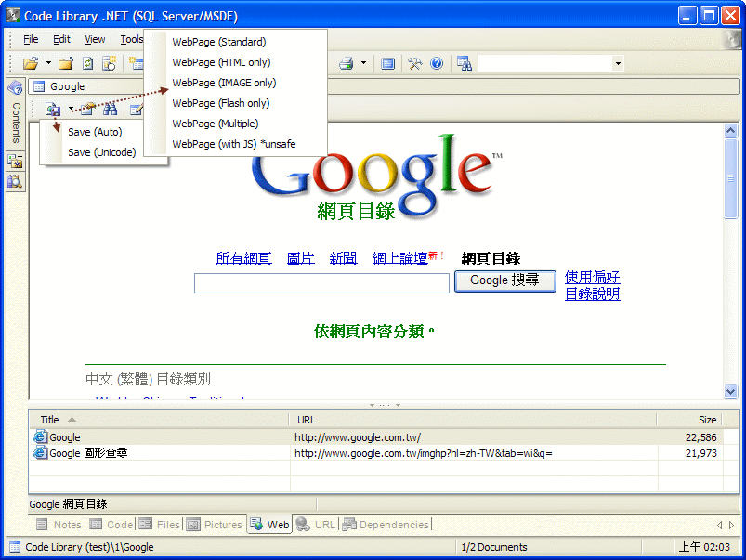Choose WebPage (HTML only) option
This screenshot has width=746, height=560.
point(235,62)
